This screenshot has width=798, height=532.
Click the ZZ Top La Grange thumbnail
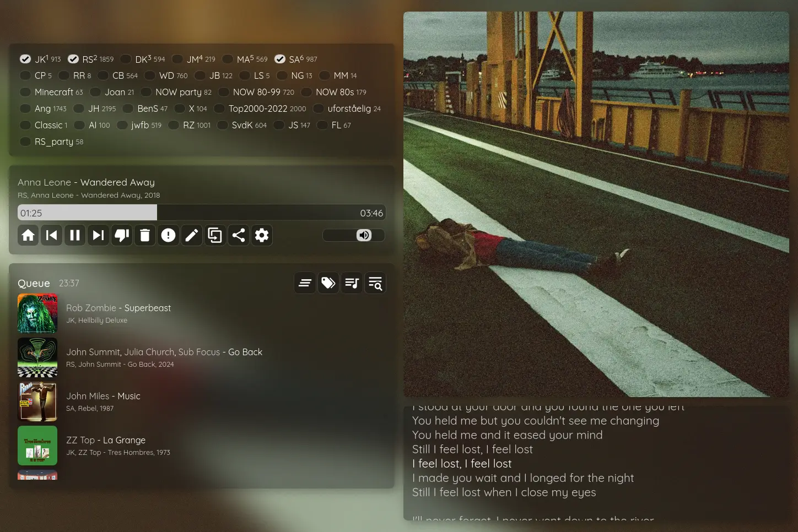(37, 446)
